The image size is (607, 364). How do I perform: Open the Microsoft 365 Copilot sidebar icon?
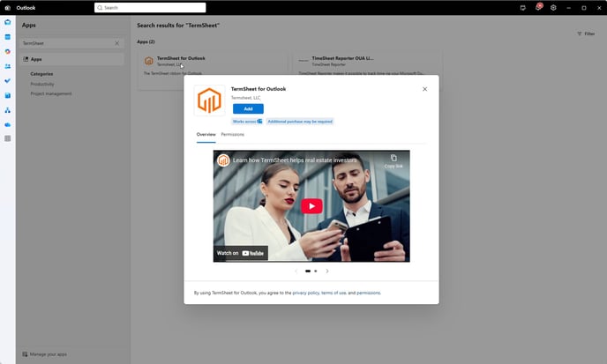[7, 51]
